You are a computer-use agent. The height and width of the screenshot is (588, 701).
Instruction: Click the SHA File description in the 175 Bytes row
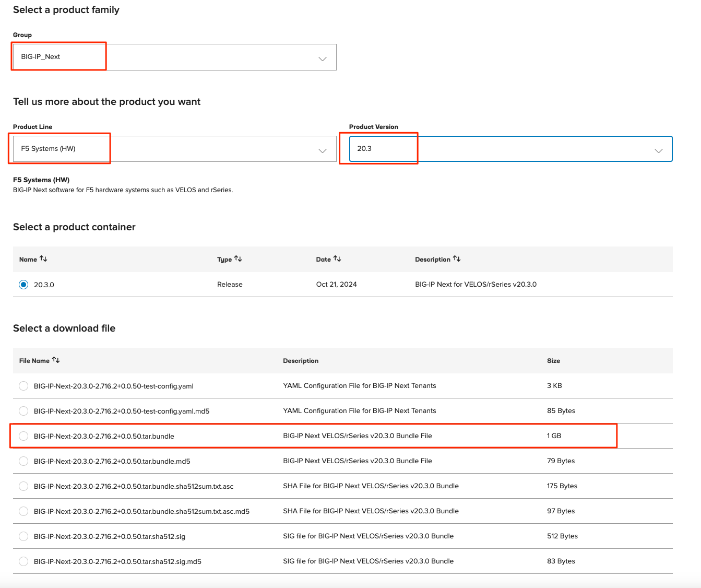pyautogui.click(x=371, y=486)
